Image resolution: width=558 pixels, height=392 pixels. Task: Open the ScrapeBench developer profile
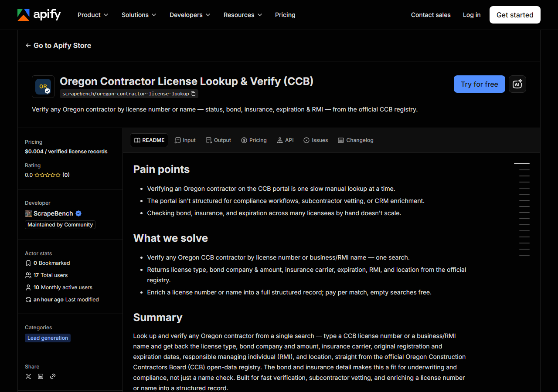(53, 213)
